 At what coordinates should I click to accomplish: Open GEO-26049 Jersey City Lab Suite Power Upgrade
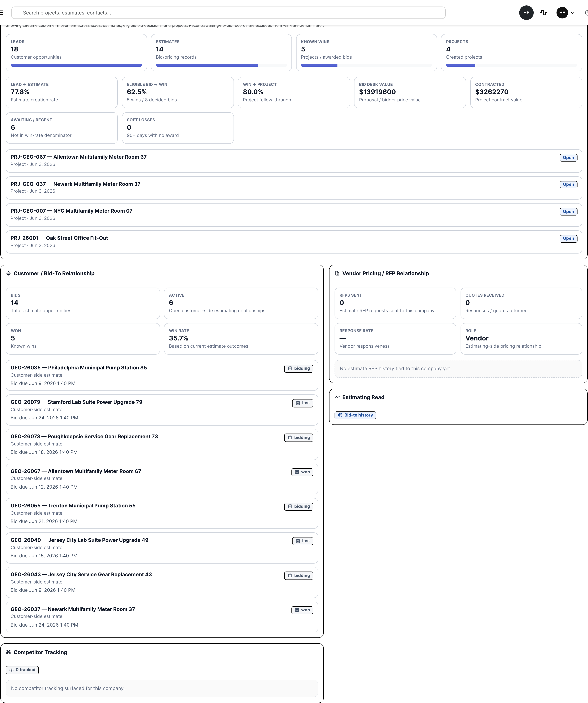click(x=162, y=548)
